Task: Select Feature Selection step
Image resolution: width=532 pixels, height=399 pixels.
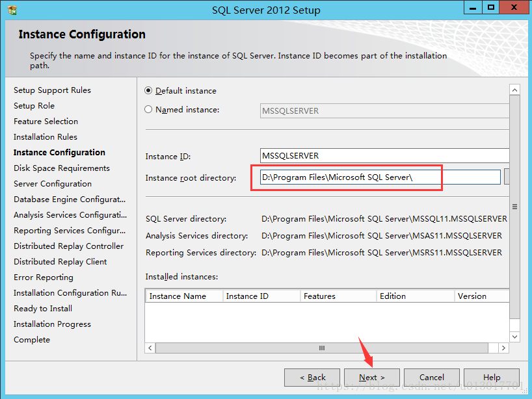Action: coord(46,122)
